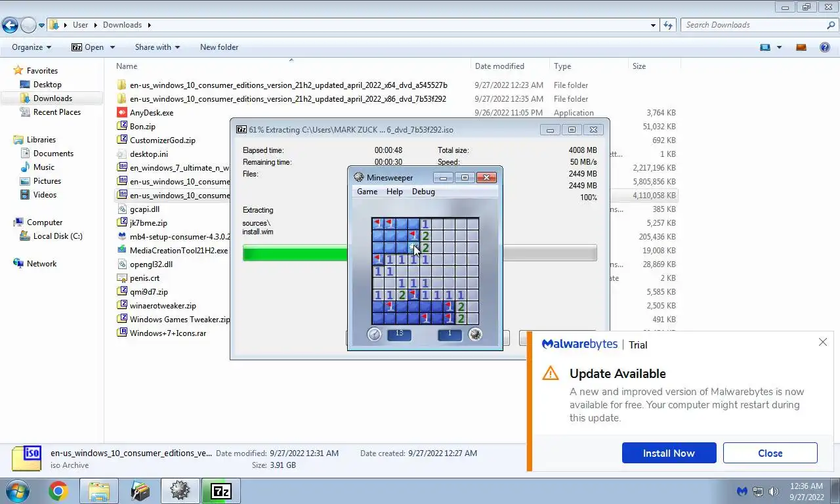Select Network in navigation pane
Image resolution: width=840 pixels, height=504 pixels.
pyautogui.click(x=41, y=264)
